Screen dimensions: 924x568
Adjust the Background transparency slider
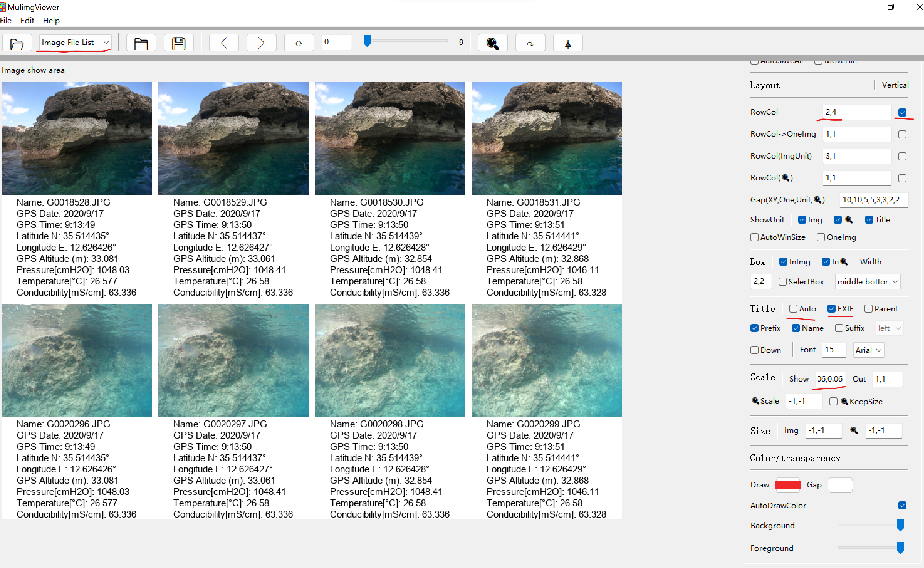tap(899, 525)
